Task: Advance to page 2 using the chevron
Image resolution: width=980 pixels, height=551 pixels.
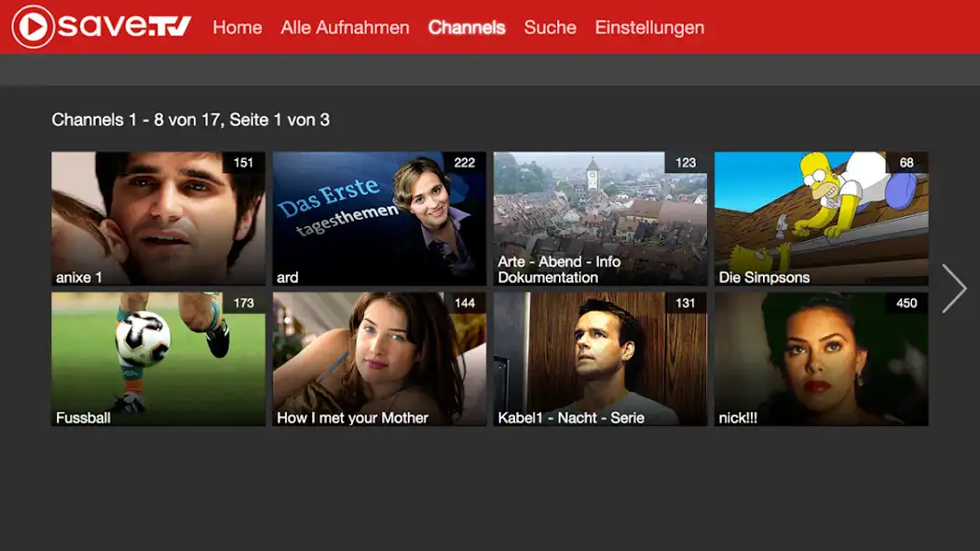Action: pos(955,289)
